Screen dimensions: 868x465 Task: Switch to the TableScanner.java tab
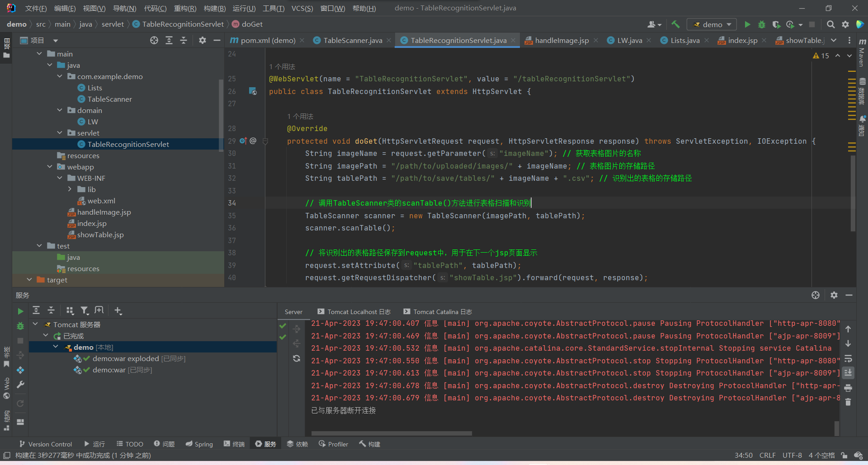[x=353, y=41]
